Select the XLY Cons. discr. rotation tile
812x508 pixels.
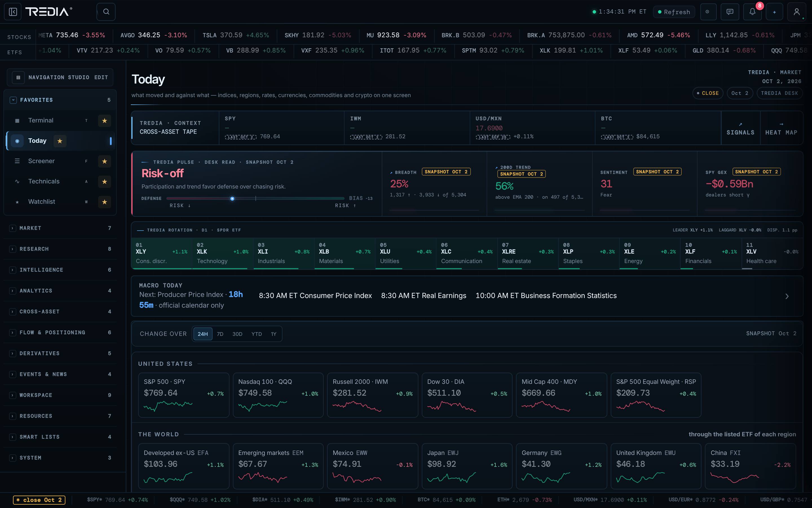click(161, 254)
